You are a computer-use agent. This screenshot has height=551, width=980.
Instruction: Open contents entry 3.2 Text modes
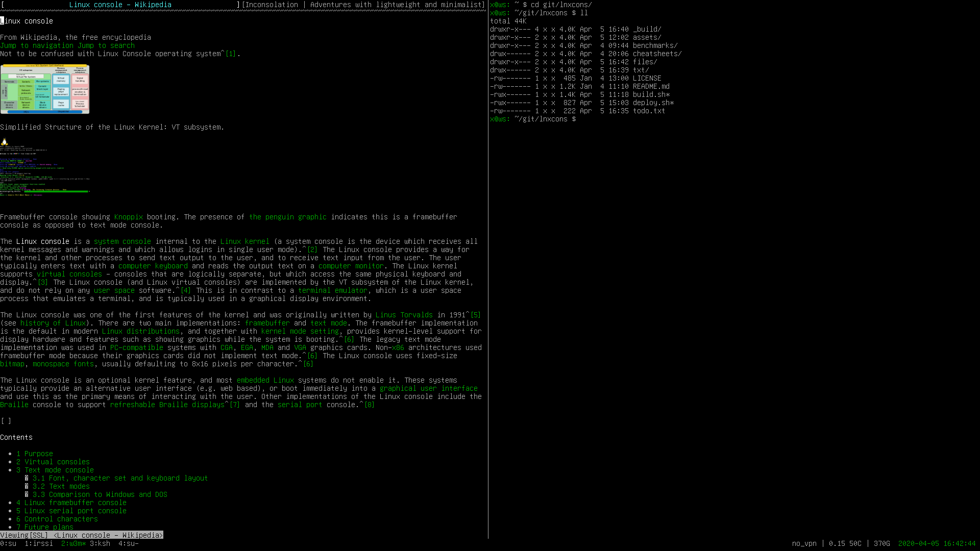click(61, 486)
